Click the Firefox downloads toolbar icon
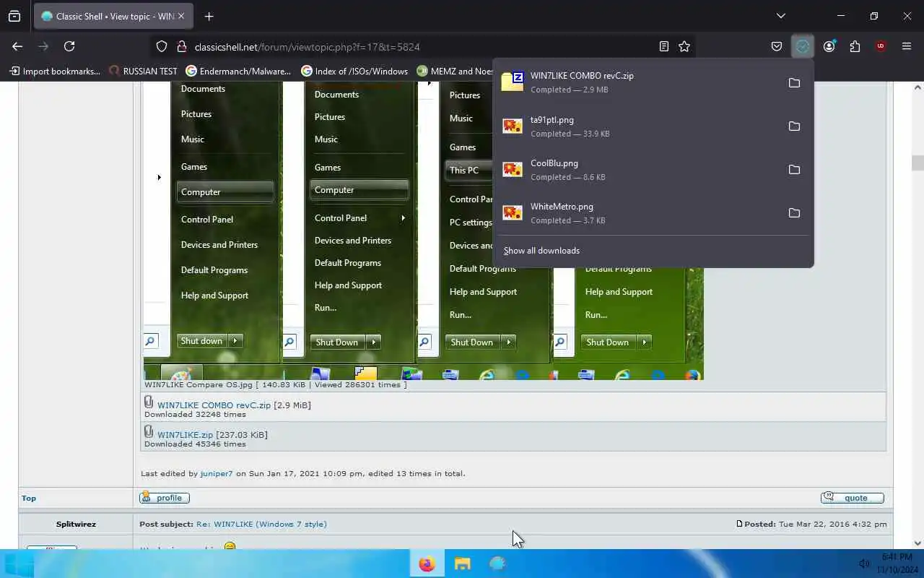The height and width of the screenshot is (578, 924). tap(803, 46)
